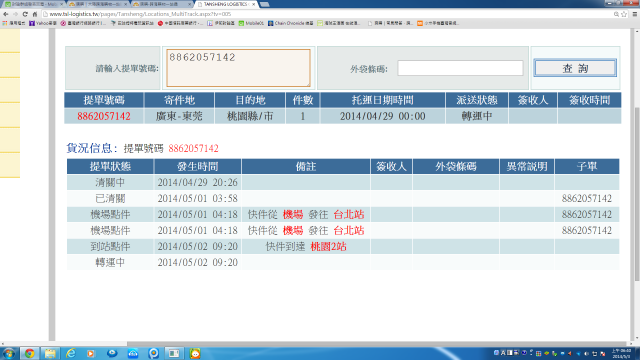Click the 提單狀態 column header
Viewport: 640px width, 360px height.
[x=110, y=167]
